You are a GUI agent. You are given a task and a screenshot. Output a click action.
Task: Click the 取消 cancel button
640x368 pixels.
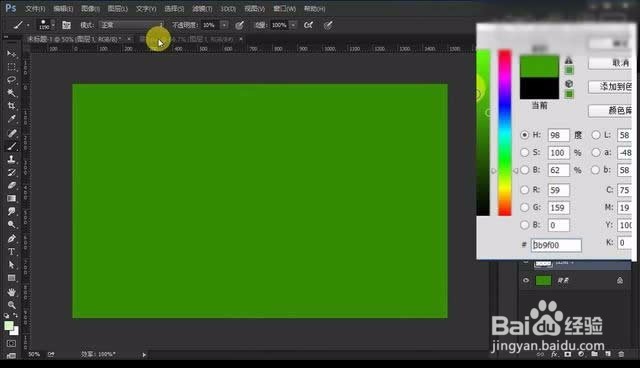pos(611,63)
